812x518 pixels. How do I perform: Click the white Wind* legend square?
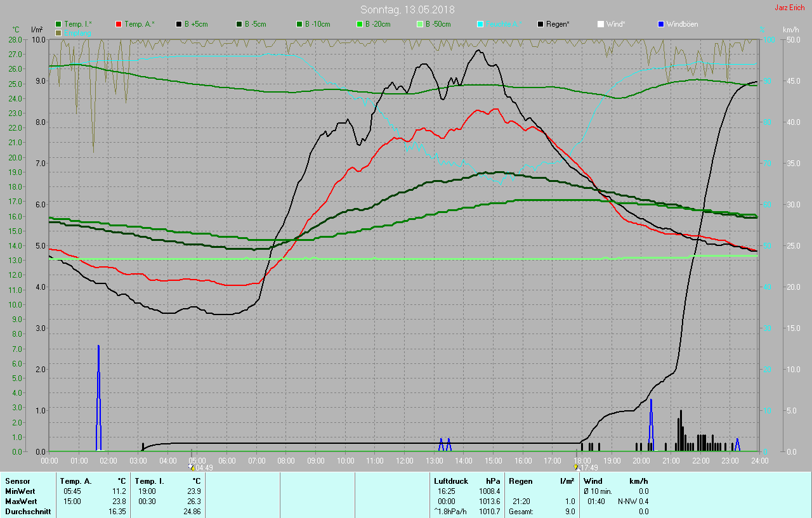[x=601, y=24]
